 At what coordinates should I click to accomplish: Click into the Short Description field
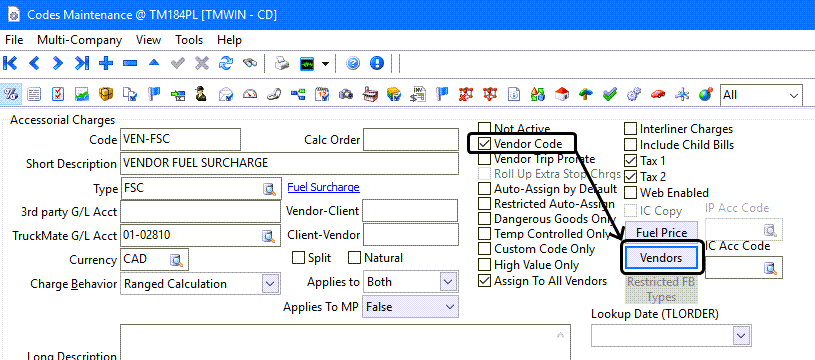click(290, 164)
